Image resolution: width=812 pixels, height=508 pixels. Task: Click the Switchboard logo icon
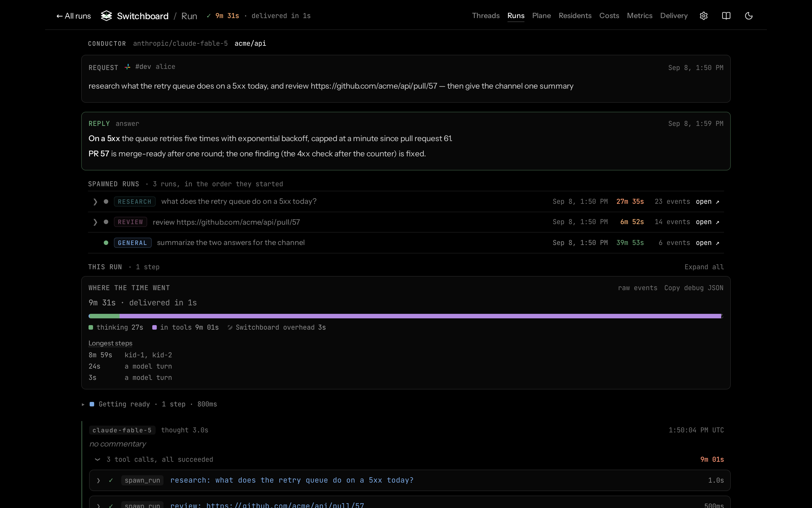tap(106, 16)
